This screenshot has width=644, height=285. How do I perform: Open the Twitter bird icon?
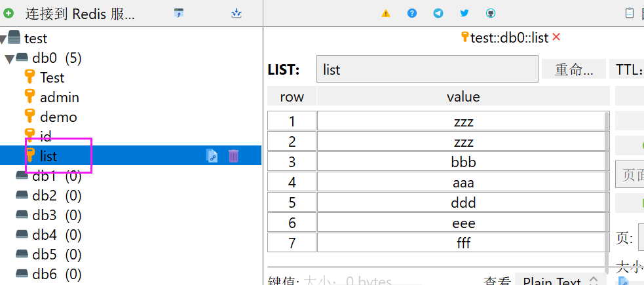click(464, 13)
